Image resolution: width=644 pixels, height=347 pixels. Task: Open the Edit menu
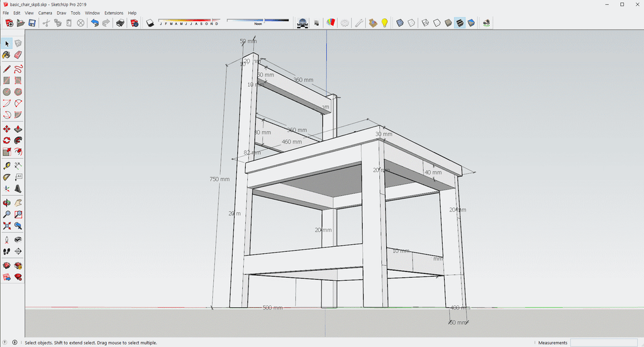[x=17, y=13]
